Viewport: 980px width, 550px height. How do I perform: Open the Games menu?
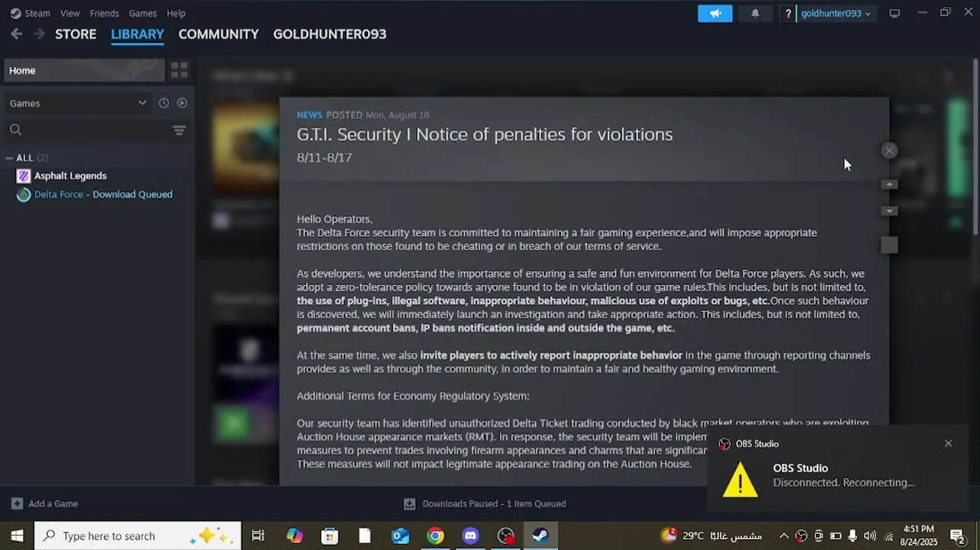point(143,13)
